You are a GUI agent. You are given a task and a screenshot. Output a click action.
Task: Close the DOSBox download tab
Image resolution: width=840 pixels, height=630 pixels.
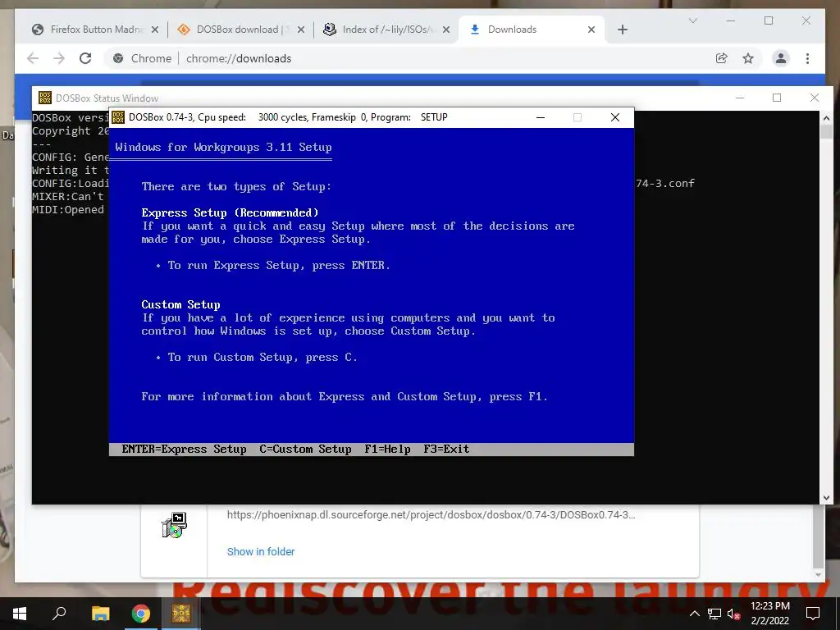[301, 30]
